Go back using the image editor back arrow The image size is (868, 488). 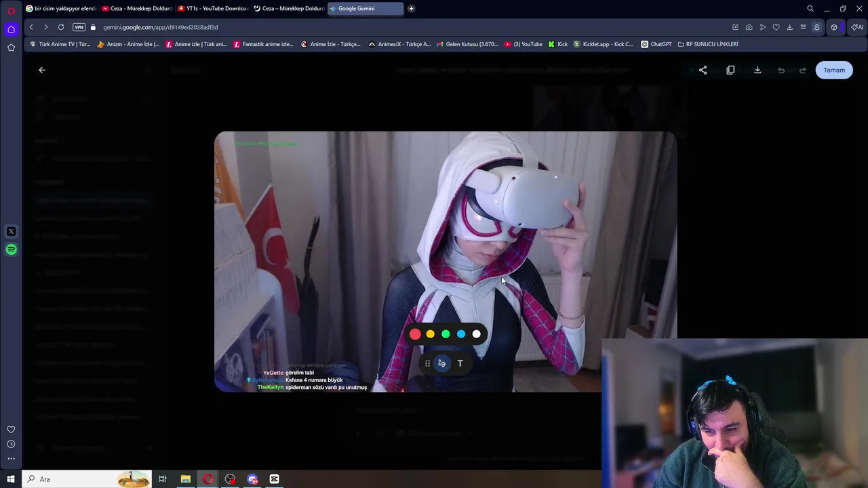pos(42,70)
